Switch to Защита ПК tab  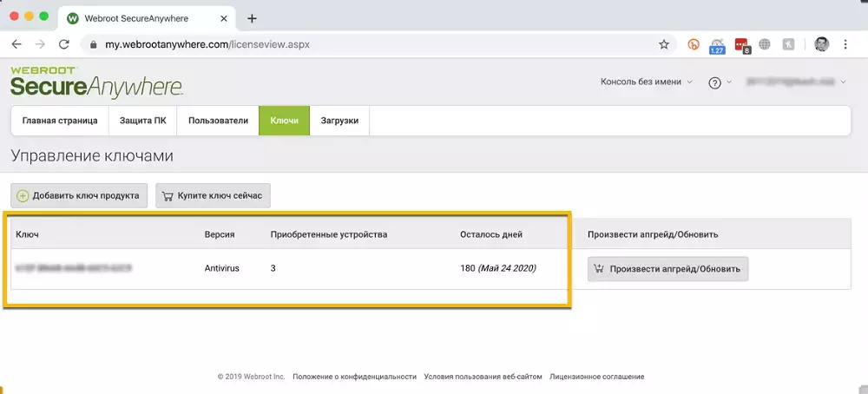[143, 121]
